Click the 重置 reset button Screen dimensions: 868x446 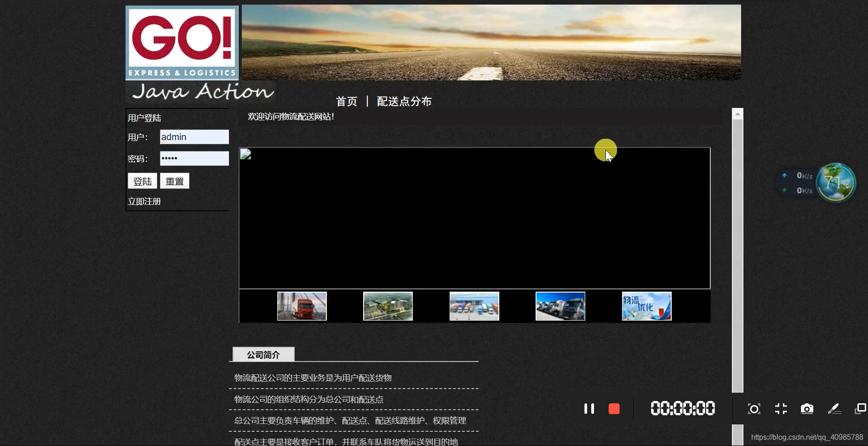click(174, 181)
